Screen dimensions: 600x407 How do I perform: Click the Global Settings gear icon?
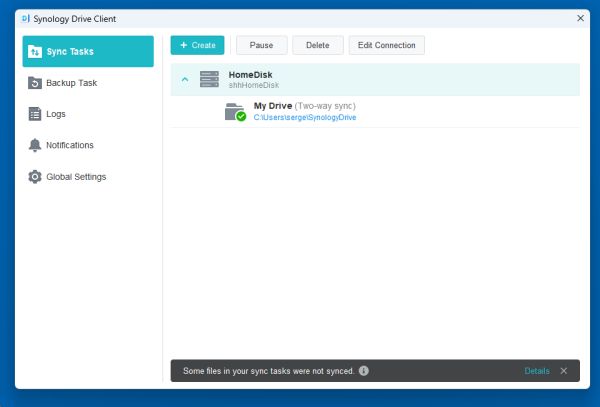[35, 177]
